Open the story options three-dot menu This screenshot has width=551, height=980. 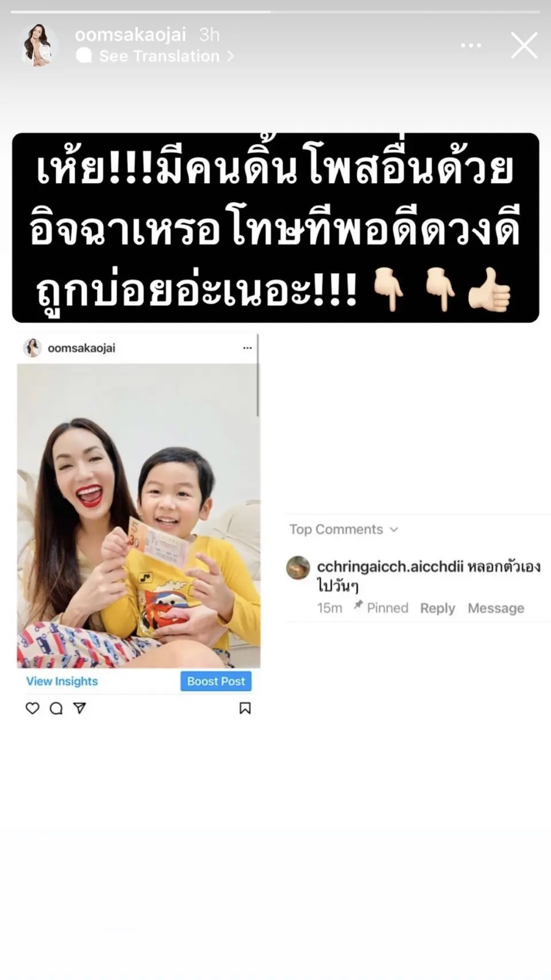click(471, 45)
